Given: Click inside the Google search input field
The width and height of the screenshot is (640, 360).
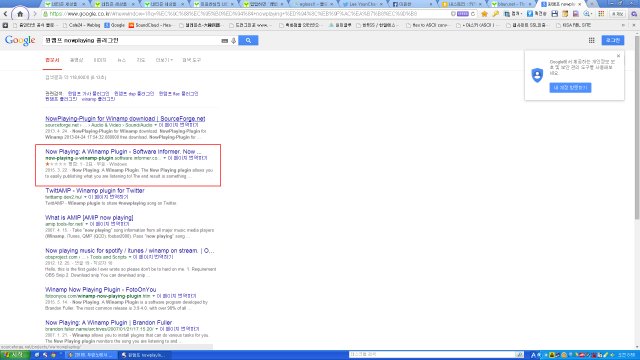Looking at the screenshot, I should click(x=131, y=40).
